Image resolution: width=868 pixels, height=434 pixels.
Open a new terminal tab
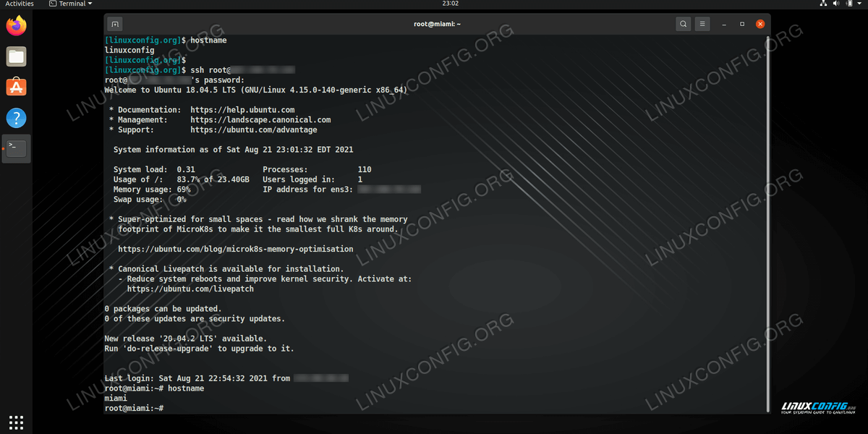coord(115,24)
